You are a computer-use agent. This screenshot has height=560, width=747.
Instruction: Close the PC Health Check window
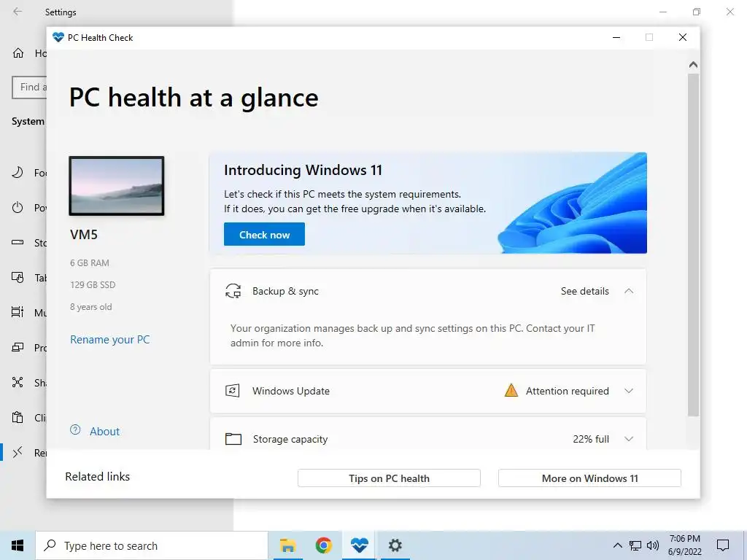682,37
